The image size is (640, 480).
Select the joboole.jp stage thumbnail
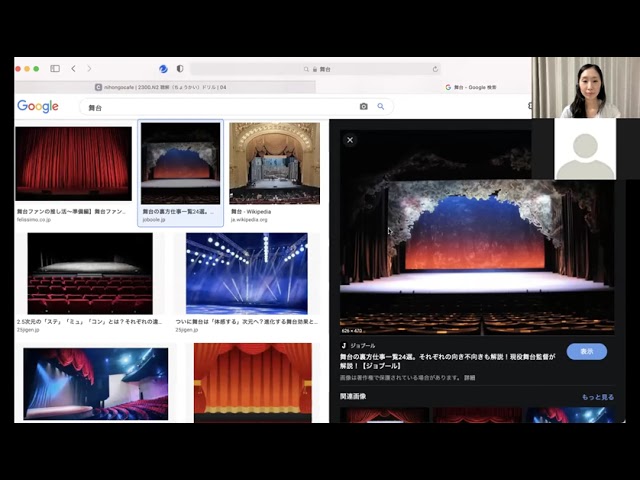click(x=180, y=163)
